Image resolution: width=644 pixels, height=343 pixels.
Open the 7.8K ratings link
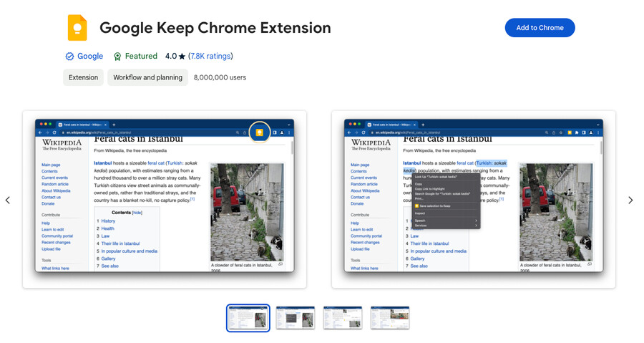pyautogui.click(x=210, y=57)
